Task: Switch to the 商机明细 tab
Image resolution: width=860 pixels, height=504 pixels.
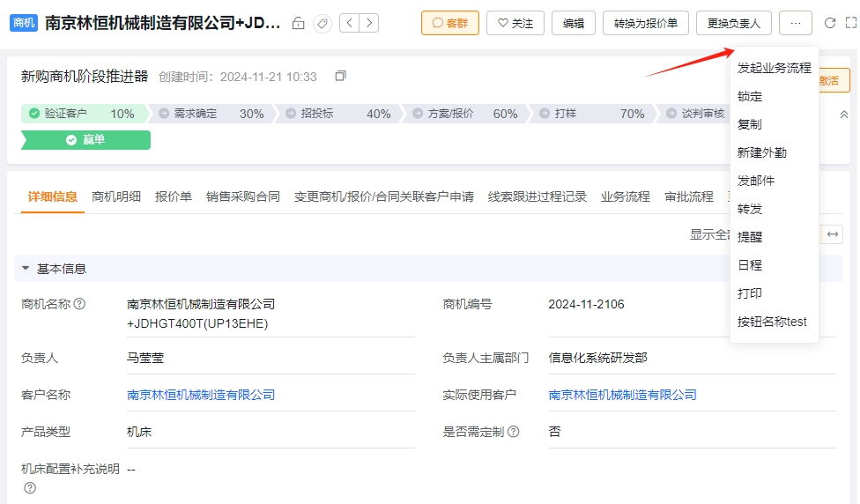Action: pos(116,196)
